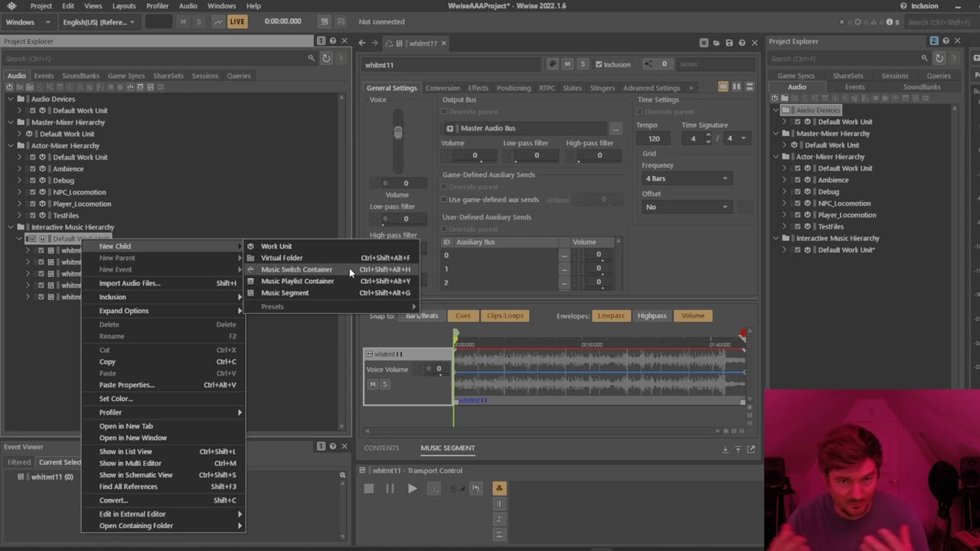Click the Stop button in Transport Control
Viewport: 980px width, 551px height.
click(x=369, y=488)
